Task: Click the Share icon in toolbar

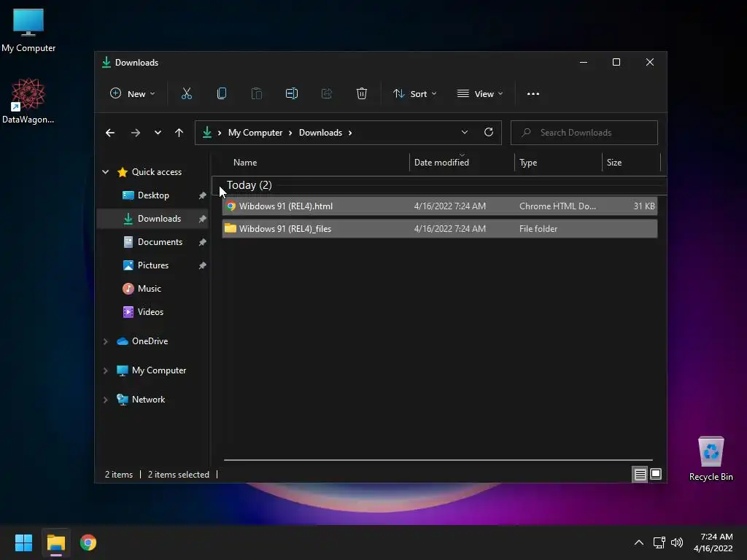Action: 326,94
